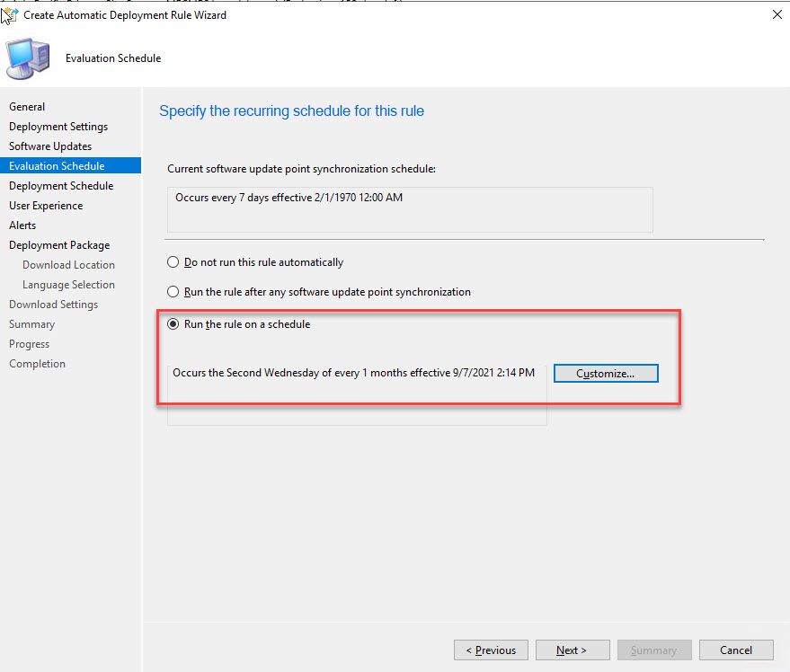The width and height of the screenshot is (790, 672).
Task: Open User Experience page
Action: coord(46,206)
